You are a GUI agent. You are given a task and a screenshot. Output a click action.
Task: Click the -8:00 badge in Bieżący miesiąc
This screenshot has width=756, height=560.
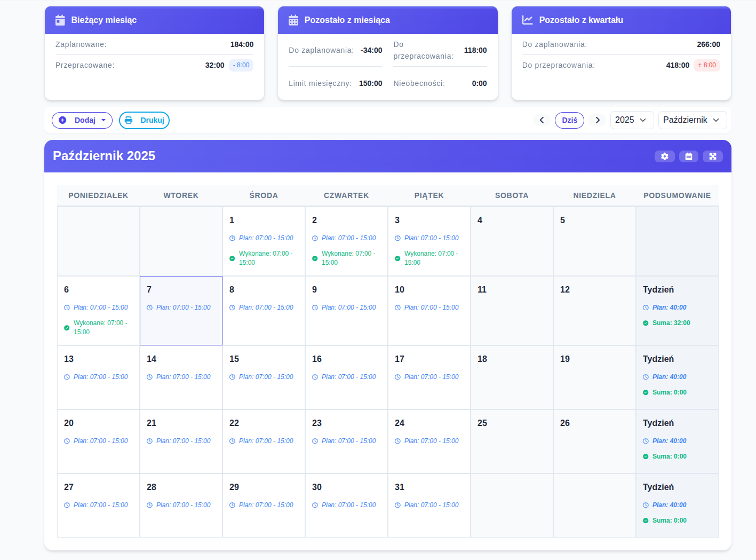[x=241, y=65]
